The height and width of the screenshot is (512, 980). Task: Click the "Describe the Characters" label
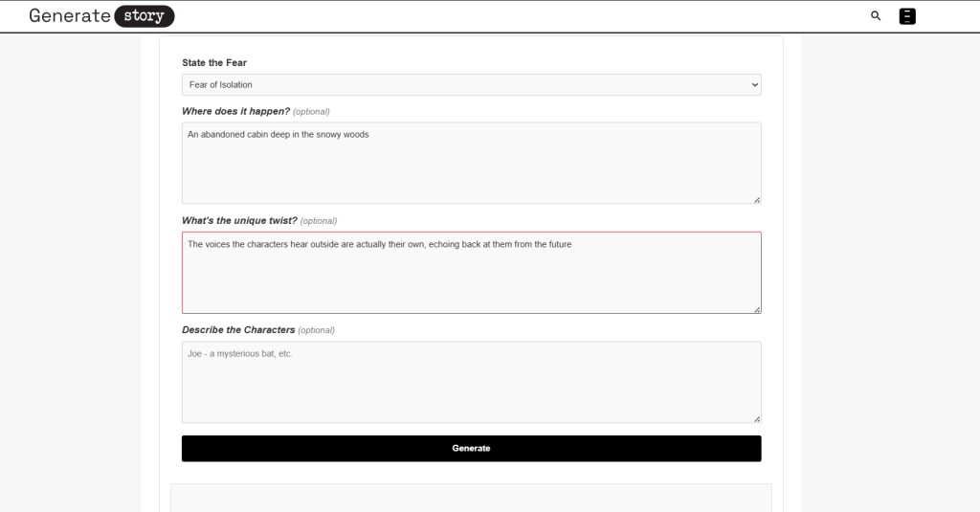coord(238,330)
